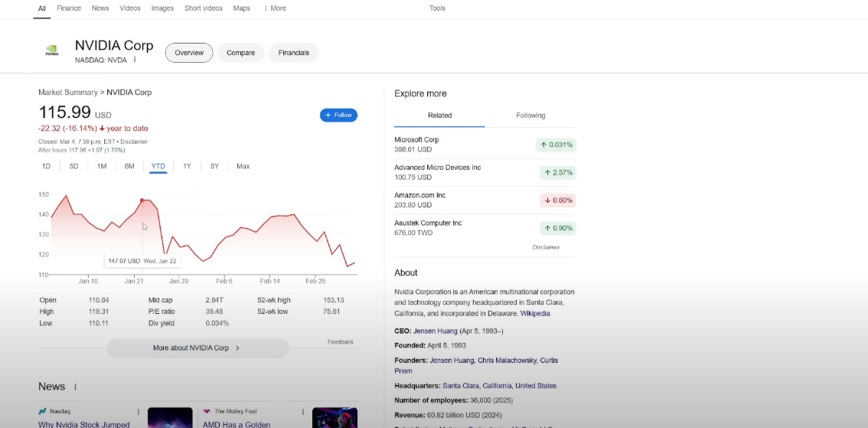Click the Nasdaq publisher logo icon
This screenshot has width=868, height=428.
pyautogui.click(x=42, y=411)
